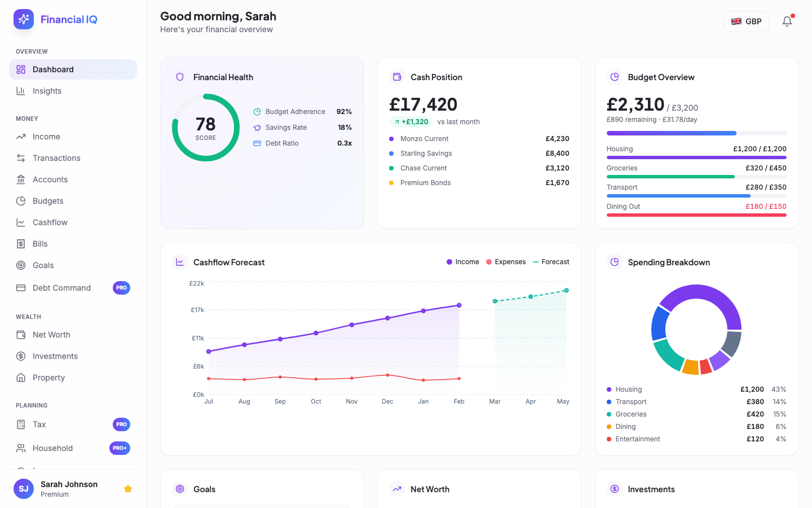Screen dimensions: 812x508
Task: Switch to the Dashboard view
Action: pos(52,69)
